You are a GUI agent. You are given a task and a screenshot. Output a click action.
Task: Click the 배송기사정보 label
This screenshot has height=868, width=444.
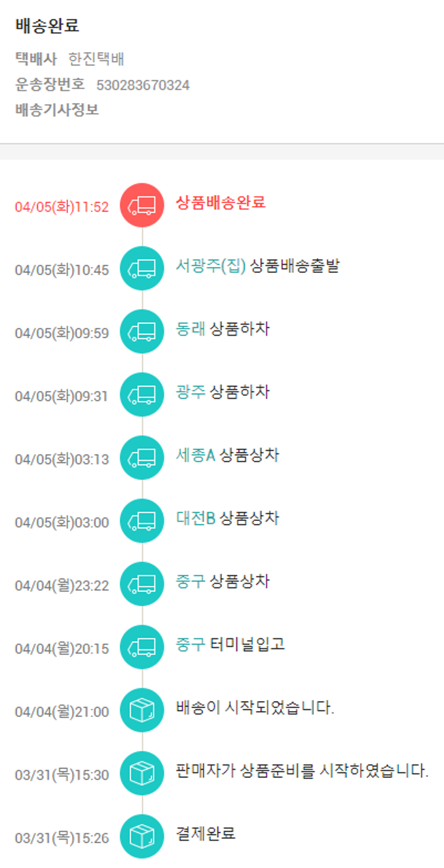coord(57,110)
